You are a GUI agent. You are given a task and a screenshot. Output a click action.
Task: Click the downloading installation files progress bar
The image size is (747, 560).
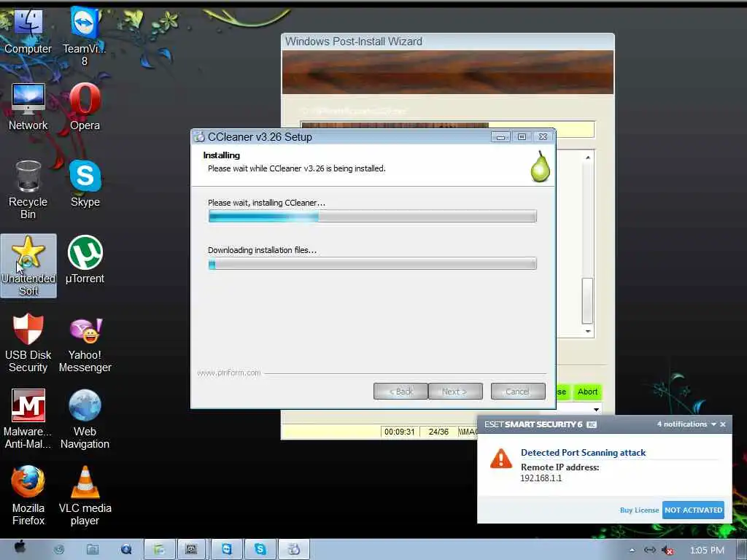[372, 264]
